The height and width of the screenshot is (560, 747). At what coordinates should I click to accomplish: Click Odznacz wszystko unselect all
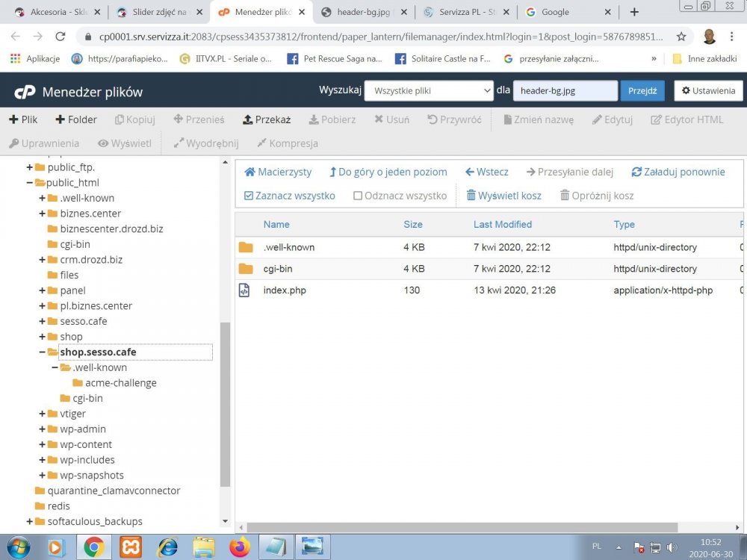[400, 196]
